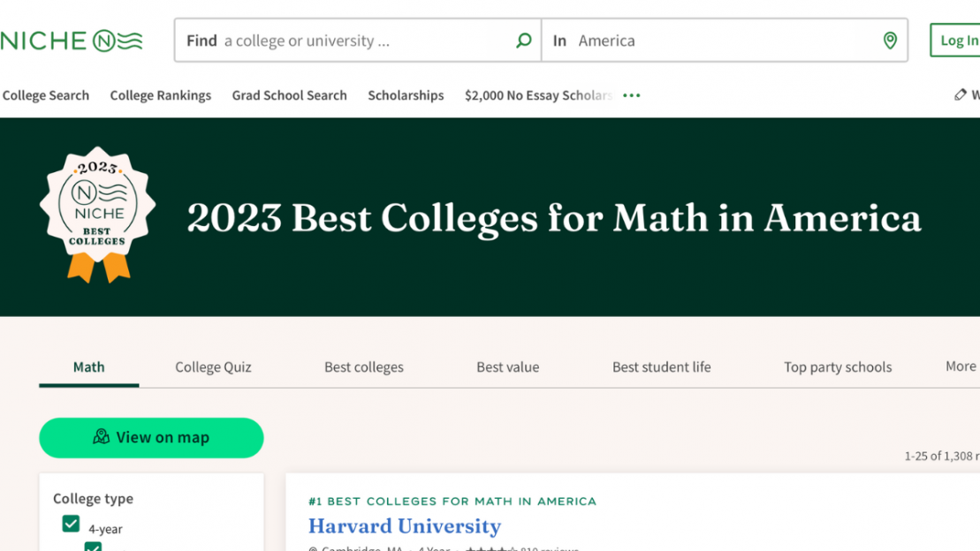Open the Harvard University link
The width and height of the screenshot is (980, 551).
(405, 526)
